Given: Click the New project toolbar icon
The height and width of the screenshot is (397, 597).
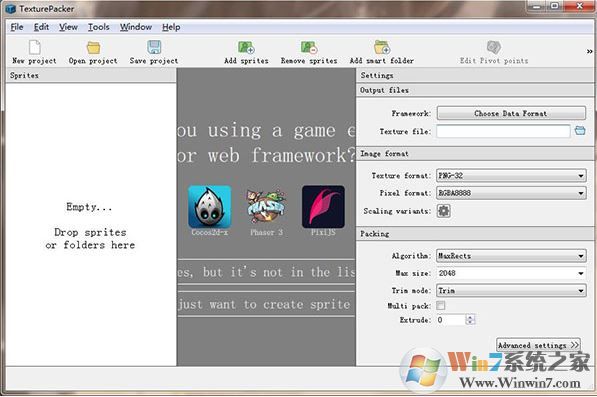Looking at the screenshot, I should pyautogui.click(x=35, y=48).
